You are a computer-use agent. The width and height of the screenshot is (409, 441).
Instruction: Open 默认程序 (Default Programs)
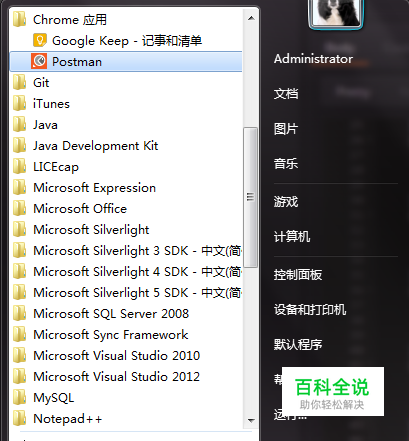click(x=298, y=344)
